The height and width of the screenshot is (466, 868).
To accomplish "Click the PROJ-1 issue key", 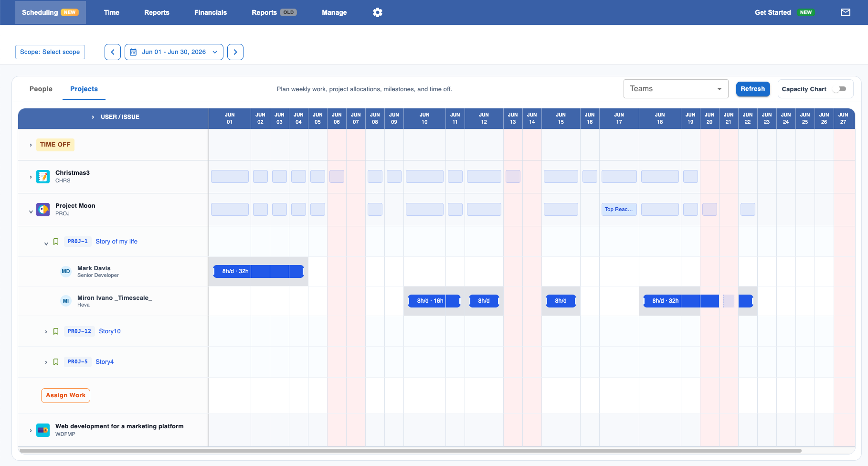I will [78, 242].
